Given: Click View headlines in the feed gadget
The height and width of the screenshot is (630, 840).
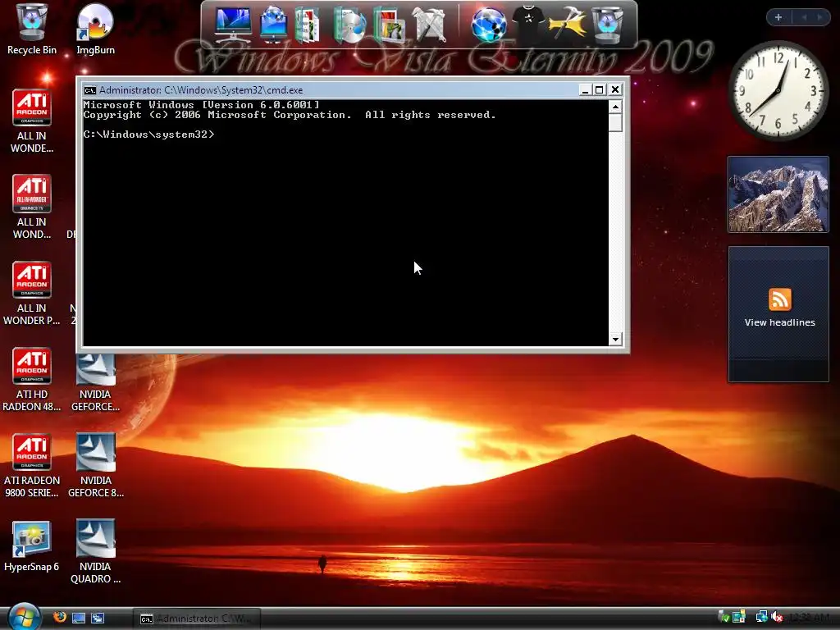Looking at the screenshot, I should pyautogui.click(x=779, y=322).
